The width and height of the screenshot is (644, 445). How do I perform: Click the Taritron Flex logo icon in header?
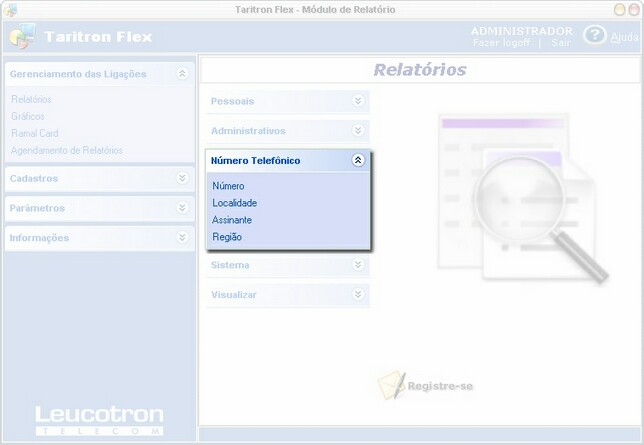pyautogui.click(x=22, y=36)
